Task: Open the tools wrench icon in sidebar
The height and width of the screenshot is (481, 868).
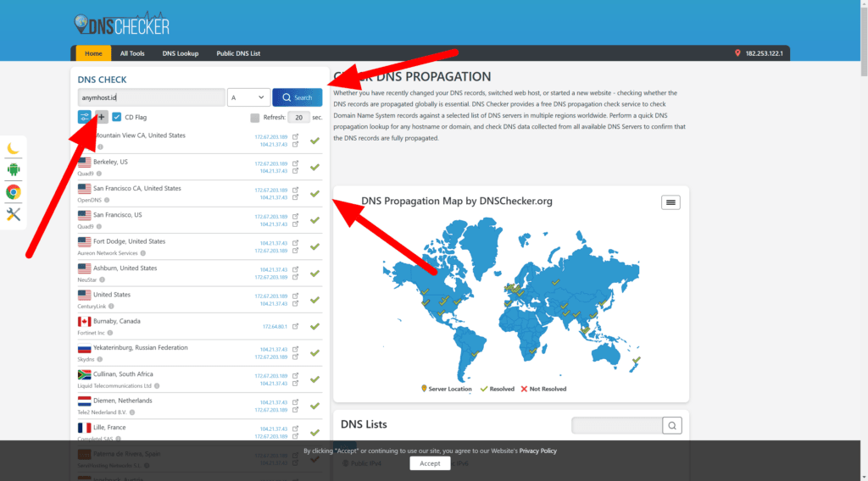Action: pos(14,214)
